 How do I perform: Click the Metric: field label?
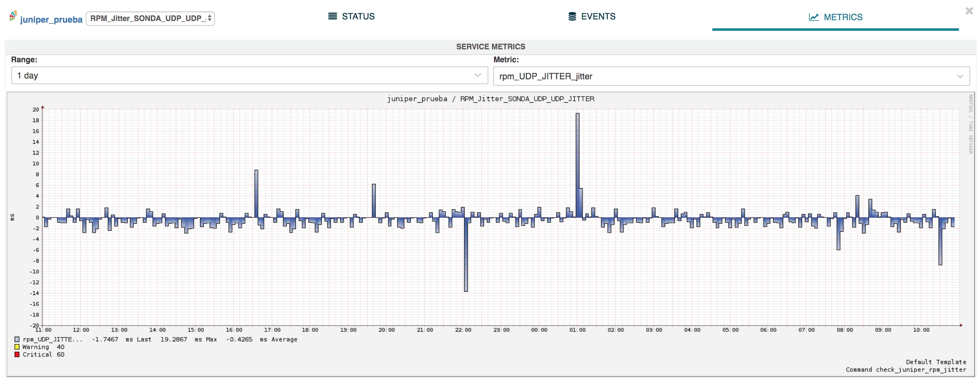[506, 59]
